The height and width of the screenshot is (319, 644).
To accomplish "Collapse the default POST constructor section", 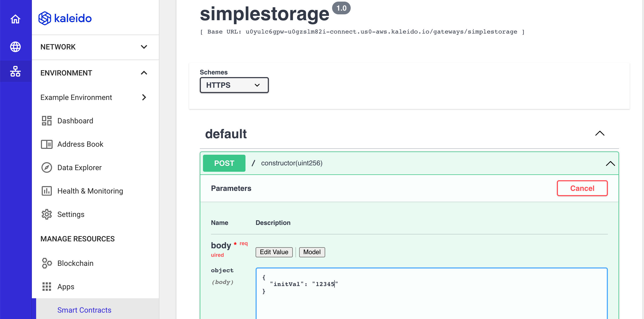I will tap(610, 163).
